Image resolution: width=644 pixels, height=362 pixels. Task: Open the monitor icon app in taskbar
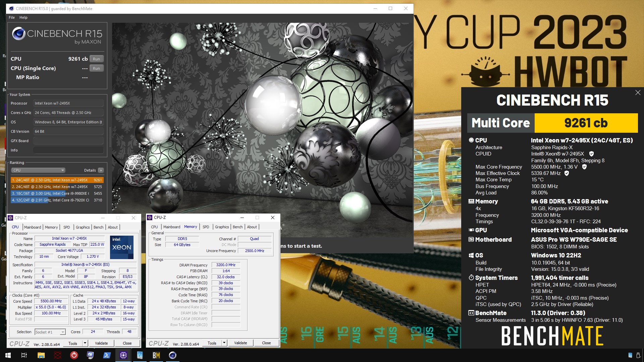coord(90,355)
